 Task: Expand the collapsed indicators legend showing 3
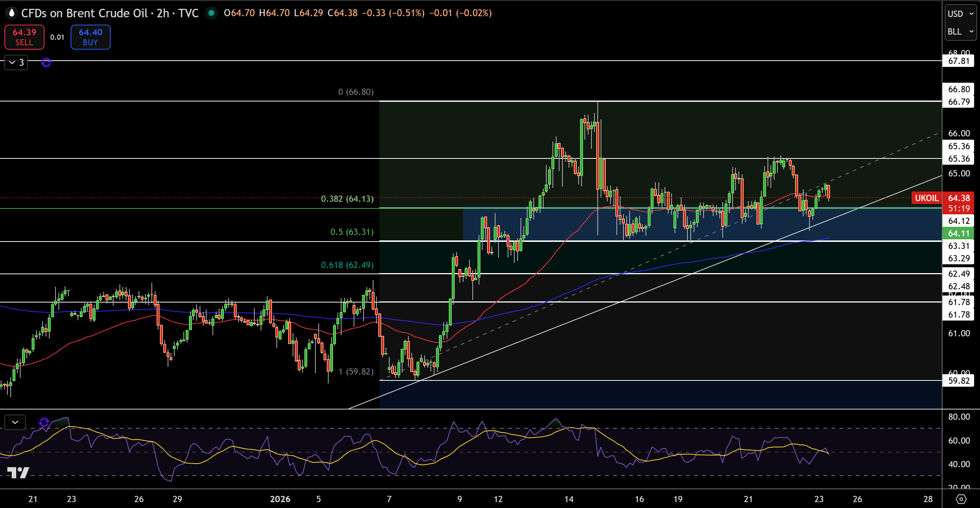pyautogui.click(x=17, y=62)
